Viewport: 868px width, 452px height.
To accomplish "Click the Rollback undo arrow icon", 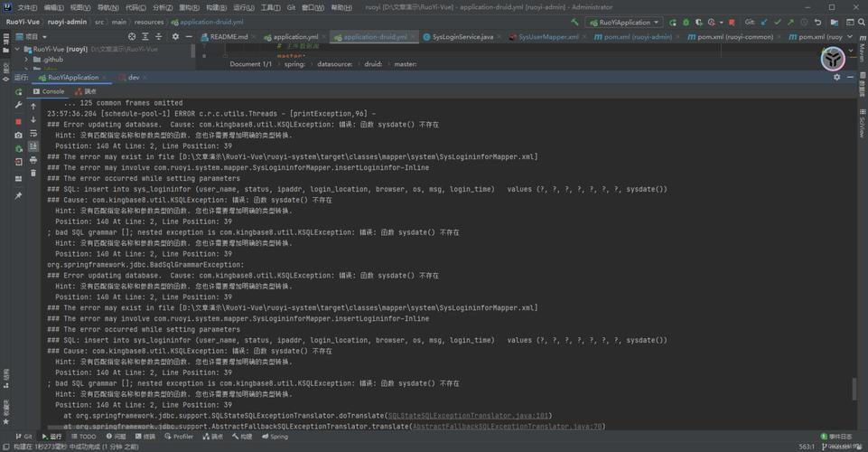I will (x=817, y=23).
